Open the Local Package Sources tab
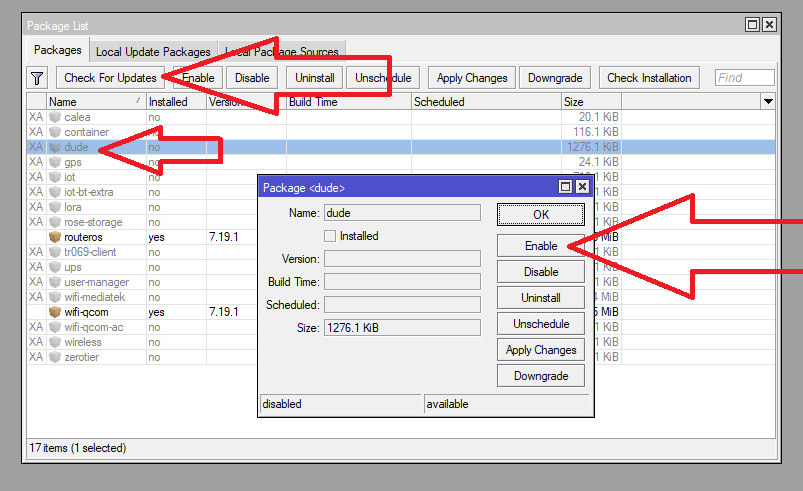The width and height of the screenshot is (803, 491). [x=282, y=52]
